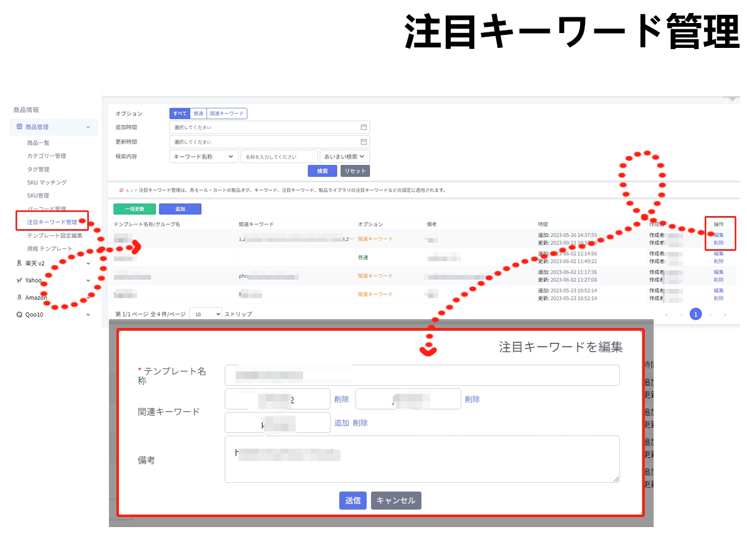The width and height of the screenshot is (747, 560).
Task: Open calendar icon in 更新時間 field
Action: 364,142
